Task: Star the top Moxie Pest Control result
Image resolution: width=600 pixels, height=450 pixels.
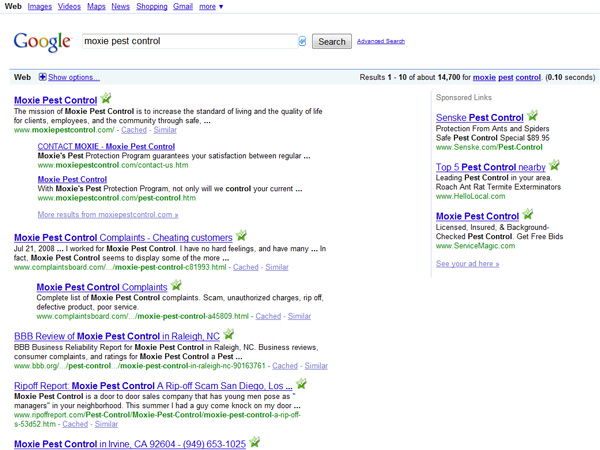Action: click(106, 98)
